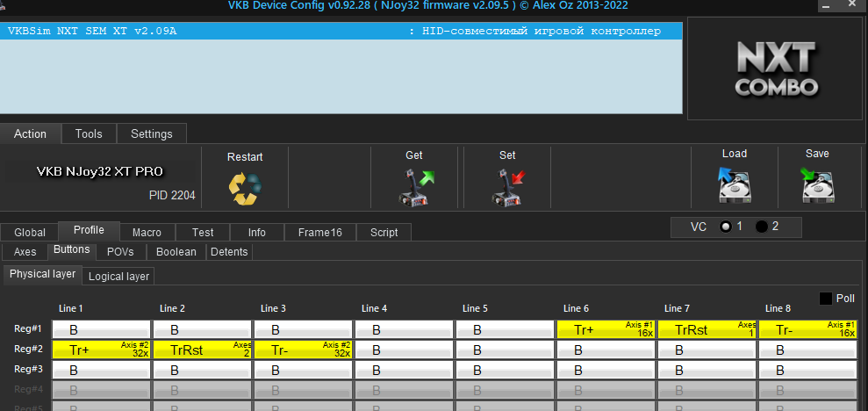The height and width of the screenshot is (411, 868).
Task: Switch to the Axes sub-tab
Action: point(25,252)
